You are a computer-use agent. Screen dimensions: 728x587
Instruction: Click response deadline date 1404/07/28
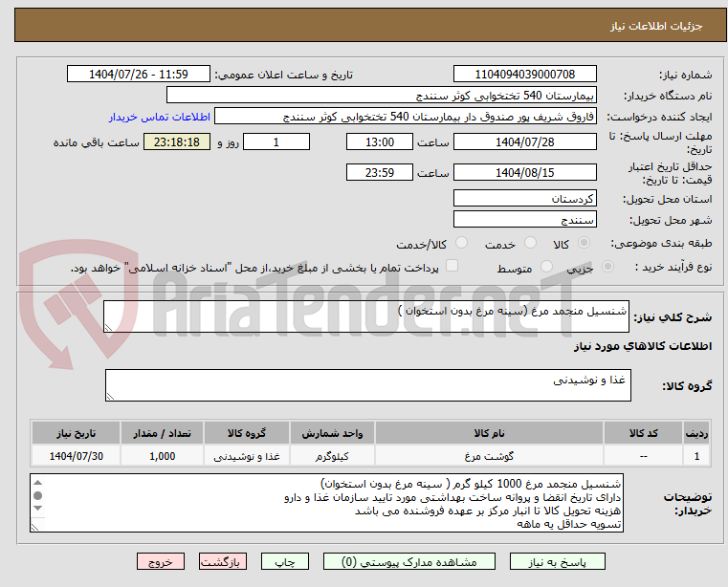coord(524,141)
